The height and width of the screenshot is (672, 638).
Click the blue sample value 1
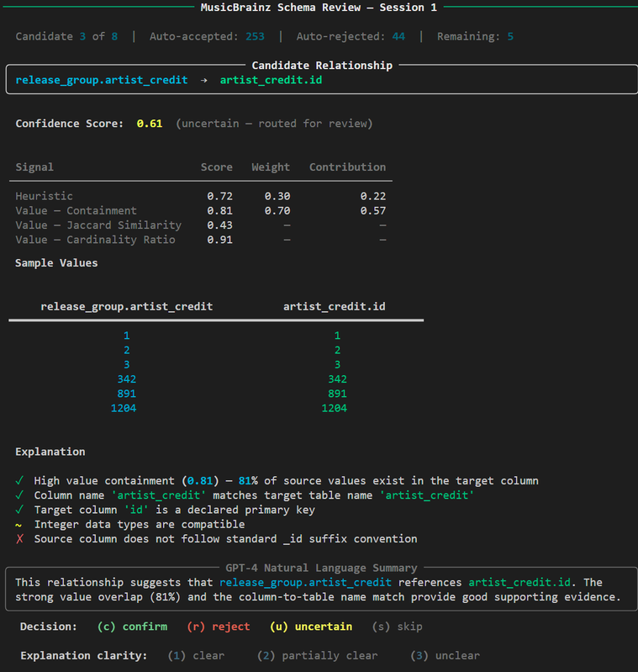pos(127,336)
